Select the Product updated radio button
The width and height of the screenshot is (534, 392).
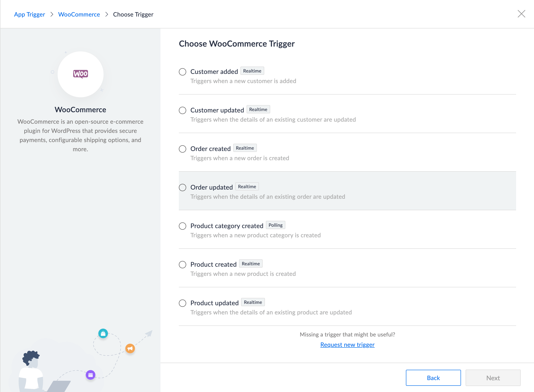(x=182, y=303)
